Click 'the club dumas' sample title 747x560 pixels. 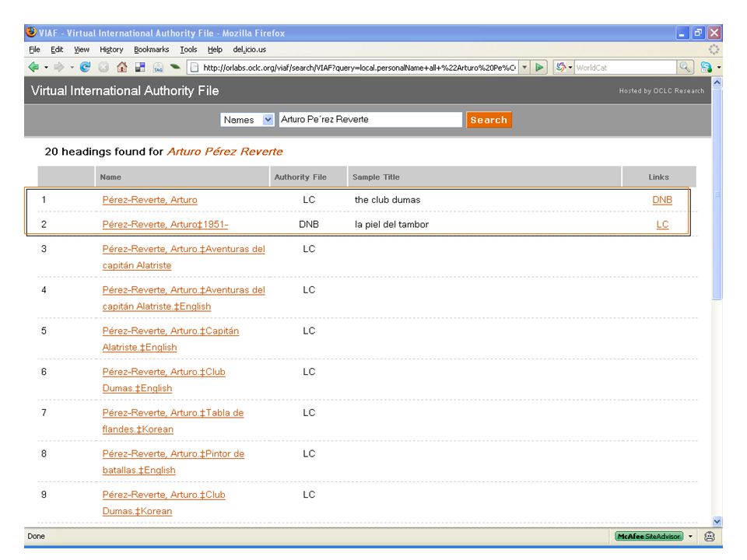tap(388, 200)
